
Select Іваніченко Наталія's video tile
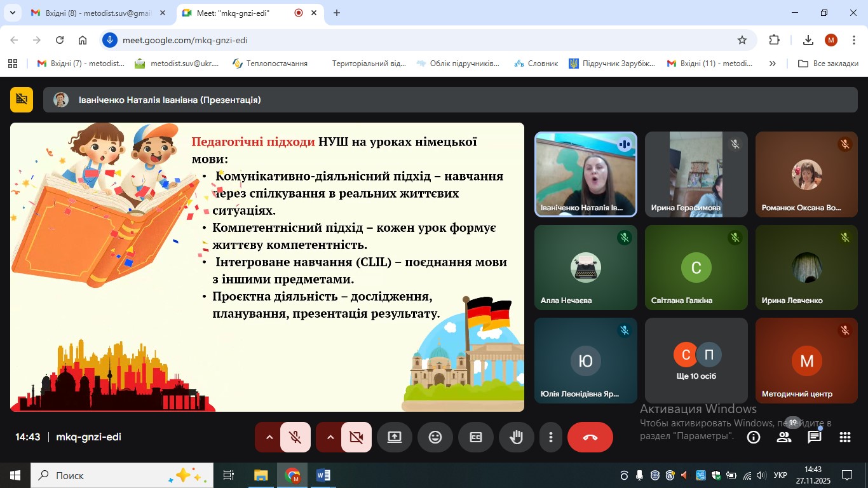(x=585, y=174)
